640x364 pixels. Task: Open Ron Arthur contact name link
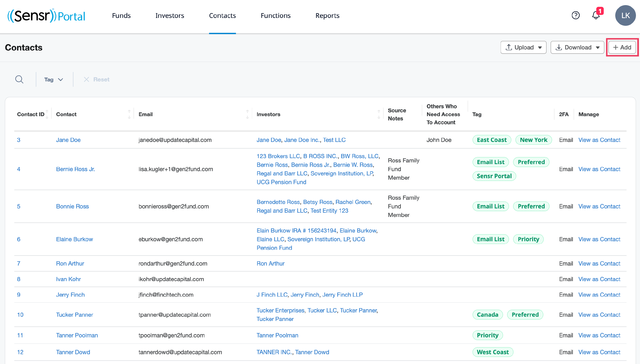click(70, 263)
